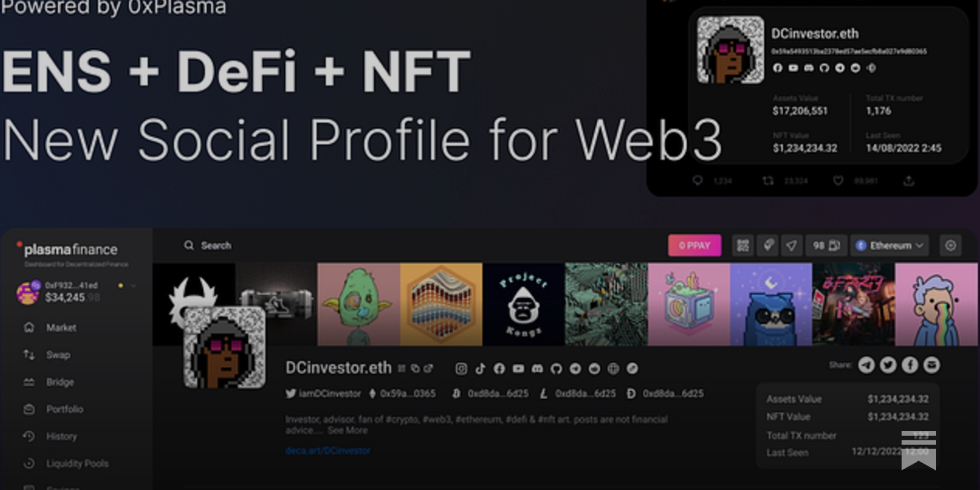Open settings gear in top bar
This screenshot has width=980, height=490.
click(x=951, y=246)
